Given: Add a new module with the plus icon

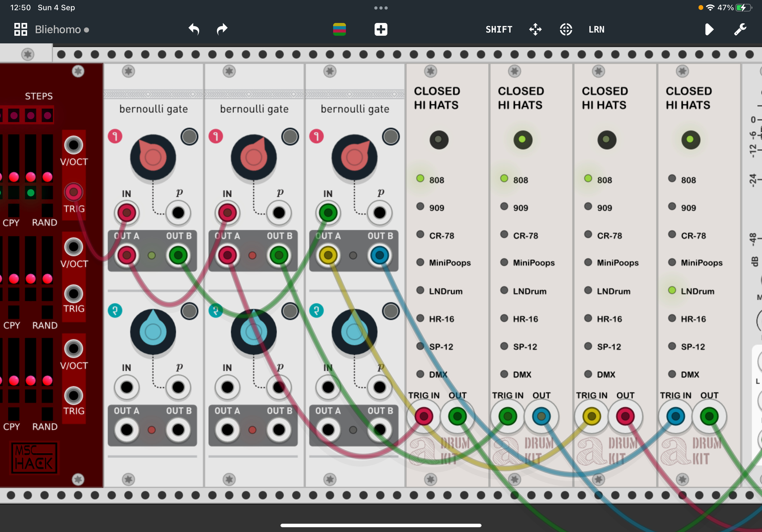Looking at the screenshot, I should click(380, 29).
